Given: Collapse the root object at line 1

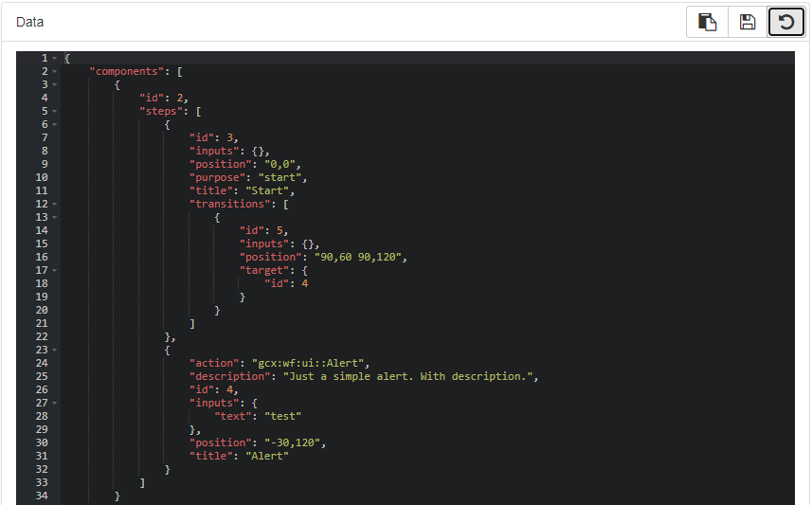Looking at the screenshot, I should point(55,59).
